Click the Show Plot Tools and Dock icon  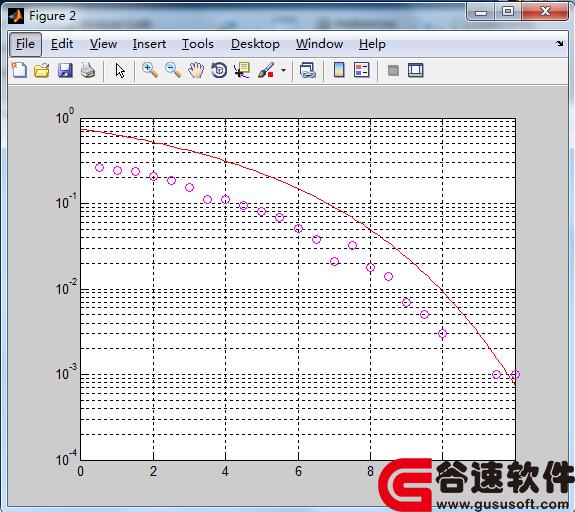(x=415, y=70)
